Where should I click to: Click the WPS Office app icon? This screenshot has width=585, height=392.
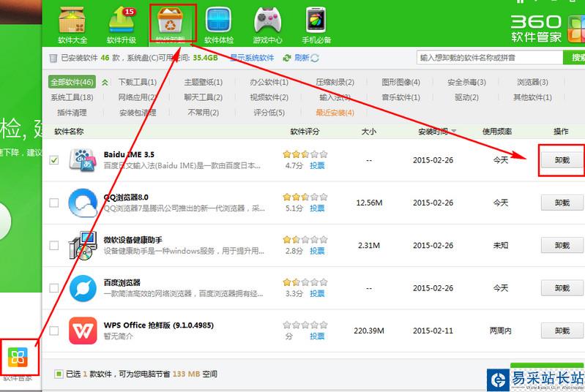point(83,331)
